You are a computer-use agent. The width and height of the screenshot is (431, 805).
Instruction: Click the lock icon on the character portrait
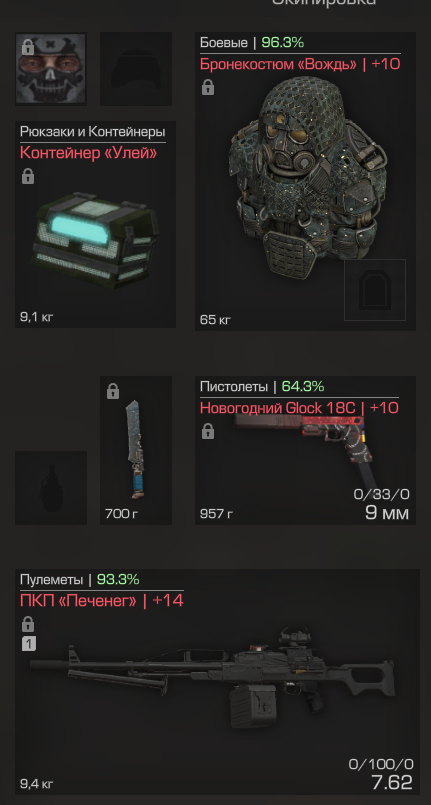(28, 47)
